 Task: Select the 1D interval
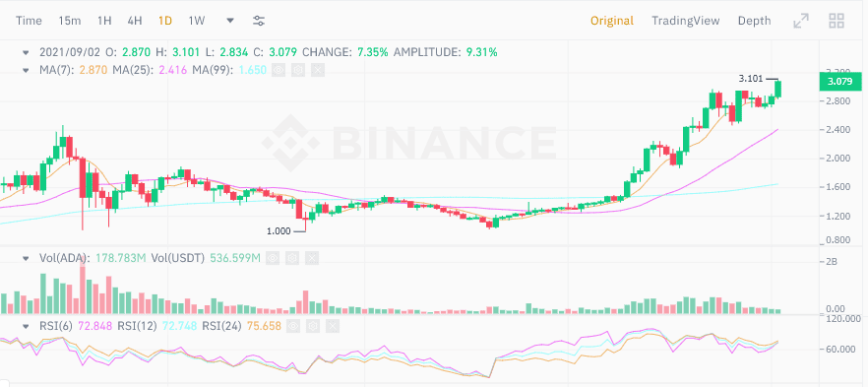(x=165, y=21)
